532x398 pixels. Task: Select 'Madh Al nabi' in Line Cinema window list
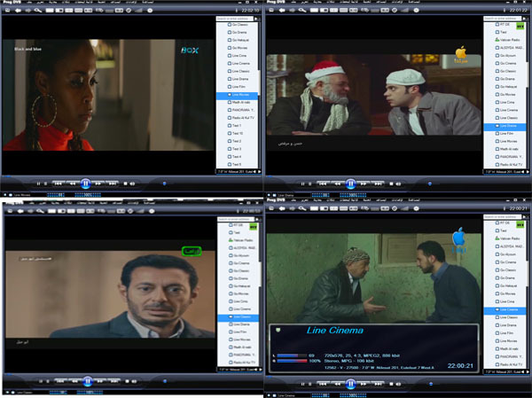(508, 348)
